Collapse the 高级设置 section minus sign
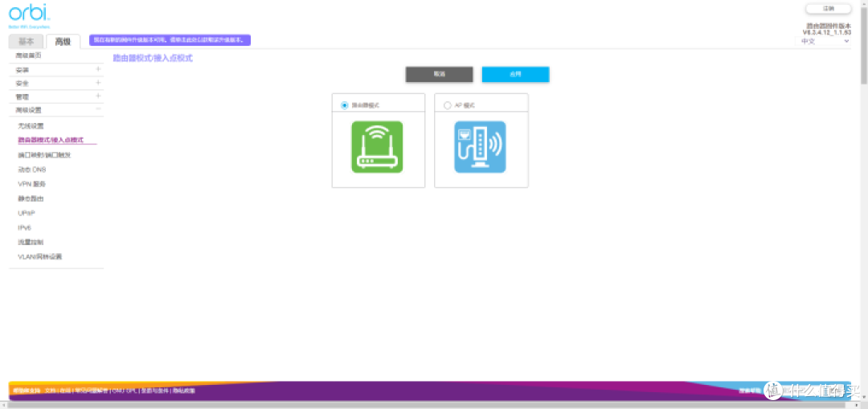Screen dimensions: 868x409 98,109
